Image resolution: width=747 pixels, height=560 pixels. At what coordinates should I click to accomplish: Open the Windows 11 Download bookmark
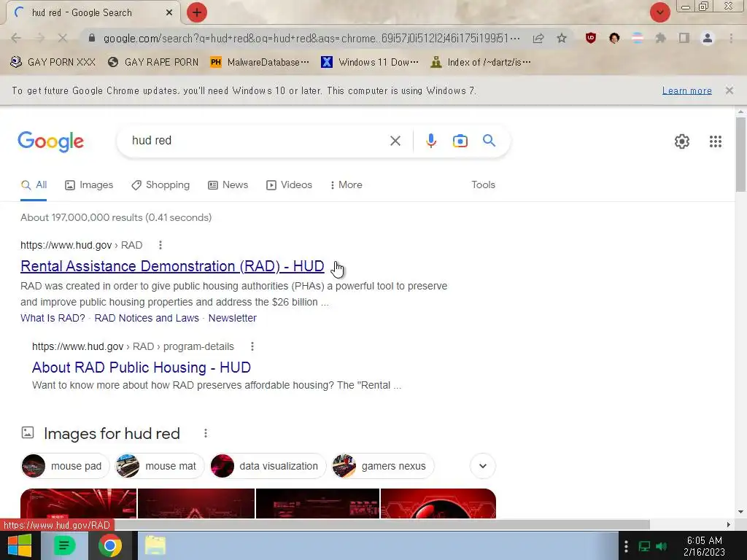[370, 62]
